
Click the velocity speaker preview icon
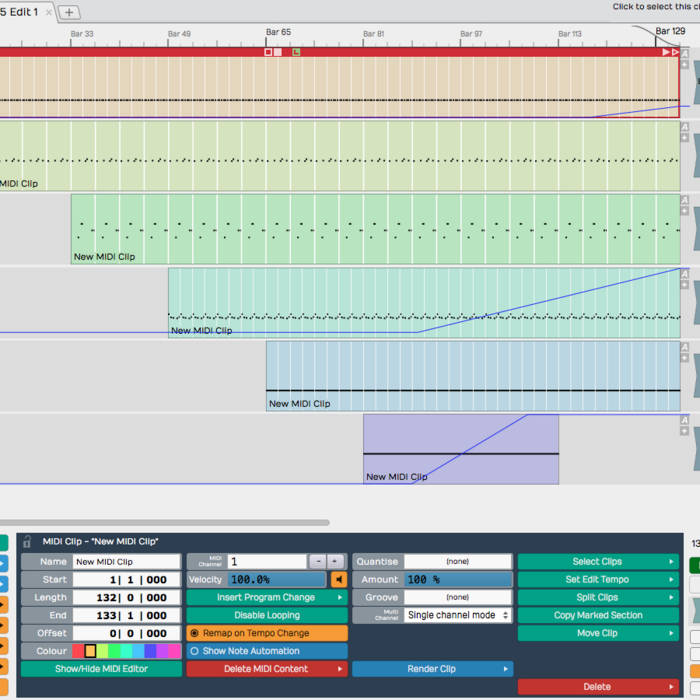(339, 579)
